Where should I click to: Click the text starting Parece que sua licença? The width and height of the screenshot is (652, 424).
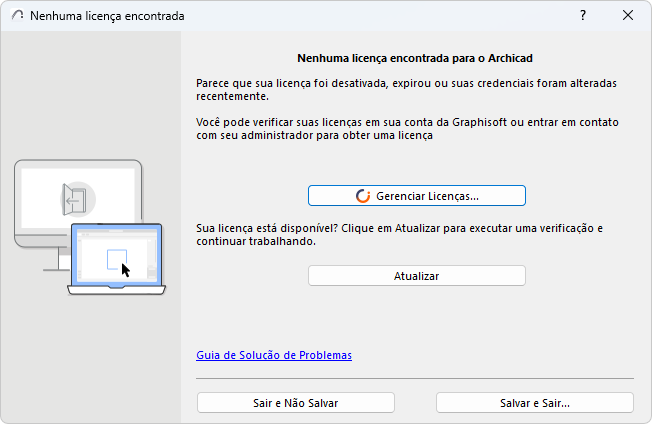(406, 89)
